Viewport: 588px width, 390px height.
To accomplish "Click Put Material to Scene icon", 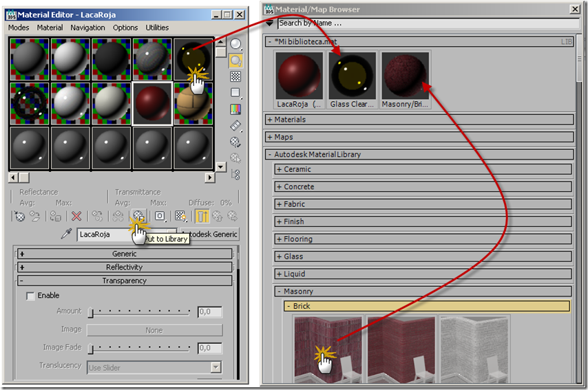I will point(35,216).
